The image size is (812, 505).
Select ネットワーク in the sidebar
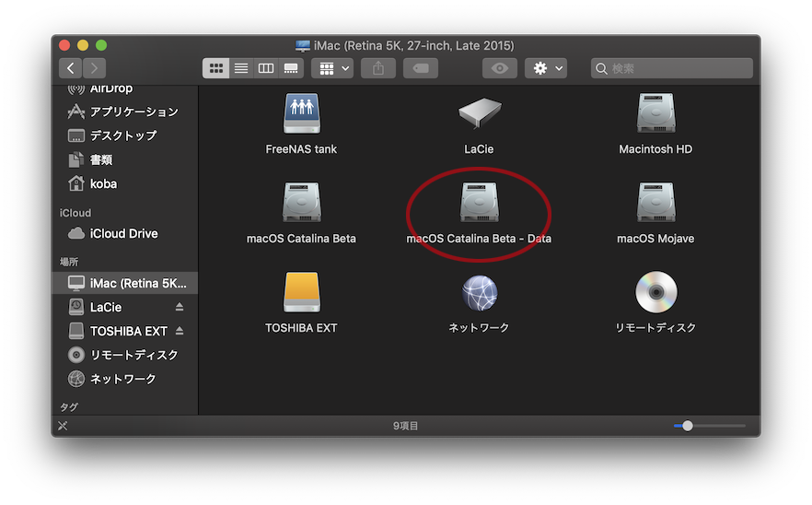pos(125,379)
